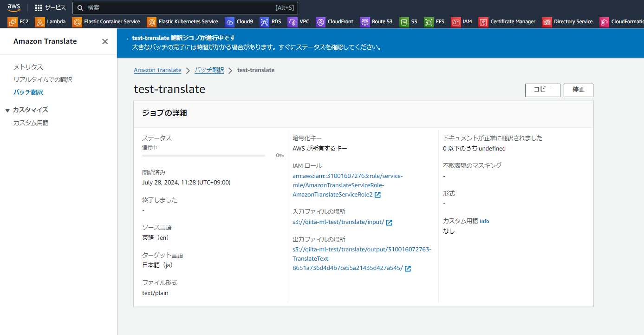
Task: Open the s3://qiita-ml-test/translate/input/ link
Action: [338, 222]
